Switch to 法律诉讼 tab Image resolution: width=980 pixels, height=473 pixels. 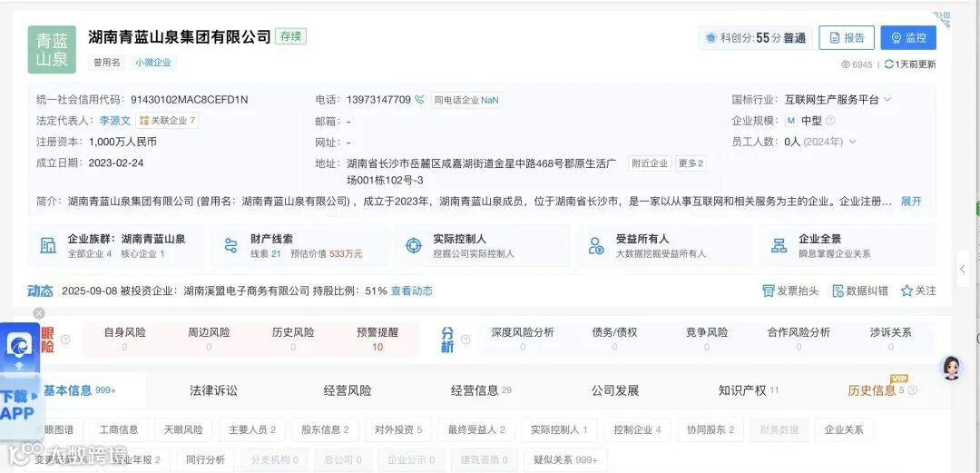[214, 390]
